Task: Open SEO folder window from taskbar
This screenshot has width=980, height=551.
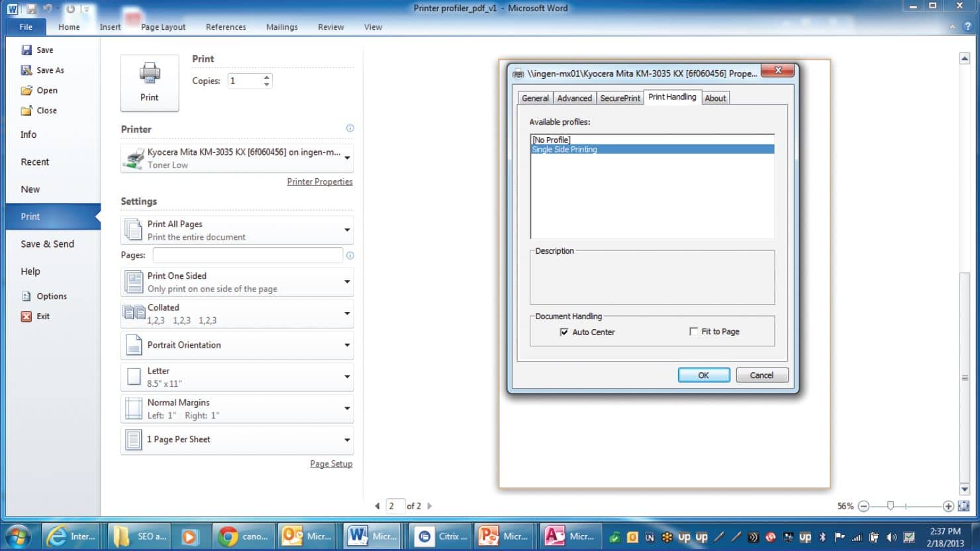Action: coord(140,536)
